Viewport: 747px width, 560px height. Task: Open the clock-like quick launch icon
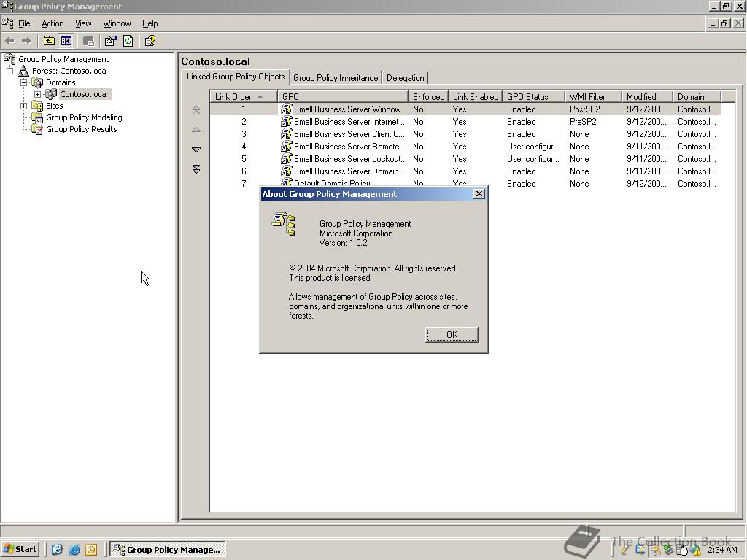tap(91, 550)
